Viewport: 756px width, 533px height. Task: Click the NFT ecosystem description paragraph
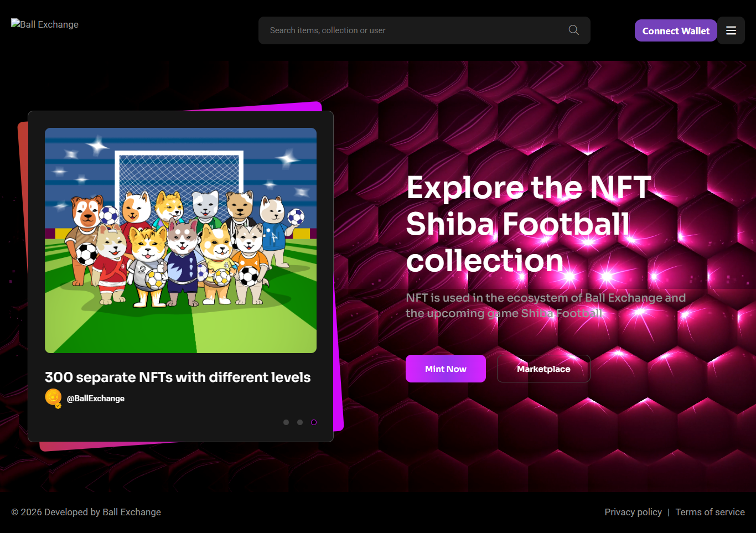[545, 306]
